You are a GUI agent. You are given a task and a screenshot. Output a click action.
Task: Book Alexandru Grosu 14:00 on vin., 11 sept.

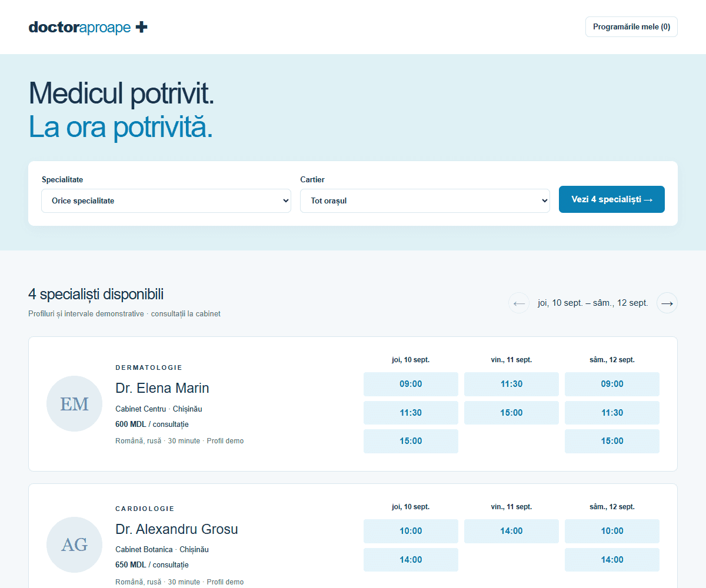tap(511, 531)
